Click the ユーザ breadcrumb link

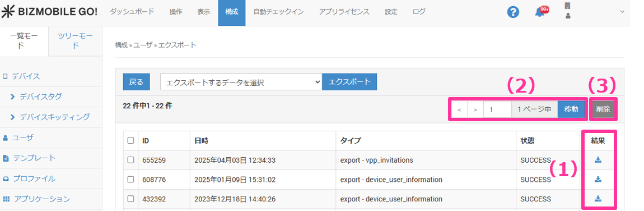point(142,45)
